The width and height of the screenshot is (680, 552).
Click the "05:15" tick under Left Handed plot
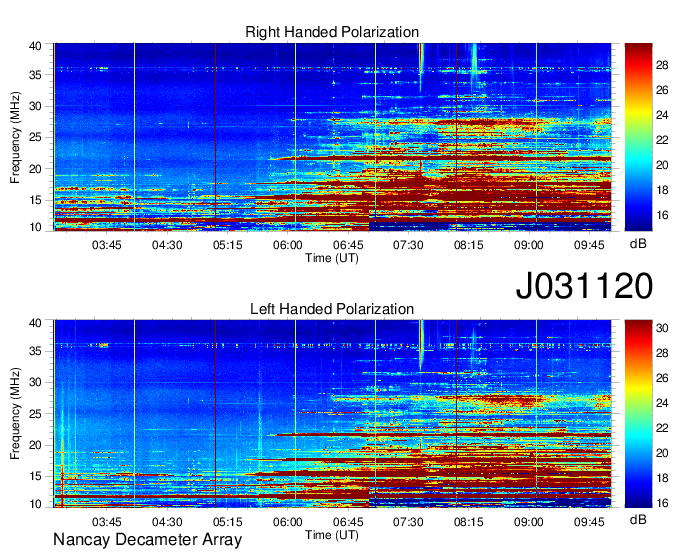[x=227, y=522]
